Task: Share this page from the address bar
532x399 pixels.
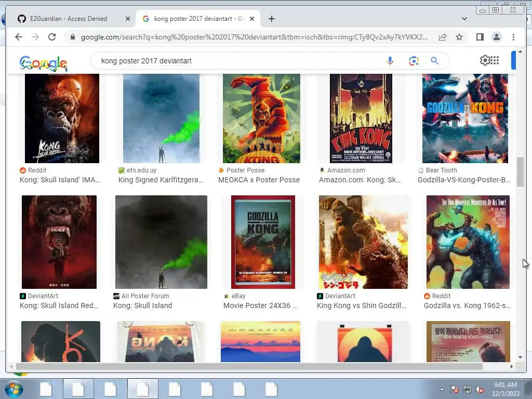Action: pyautogui.click(x=443, y=37)
